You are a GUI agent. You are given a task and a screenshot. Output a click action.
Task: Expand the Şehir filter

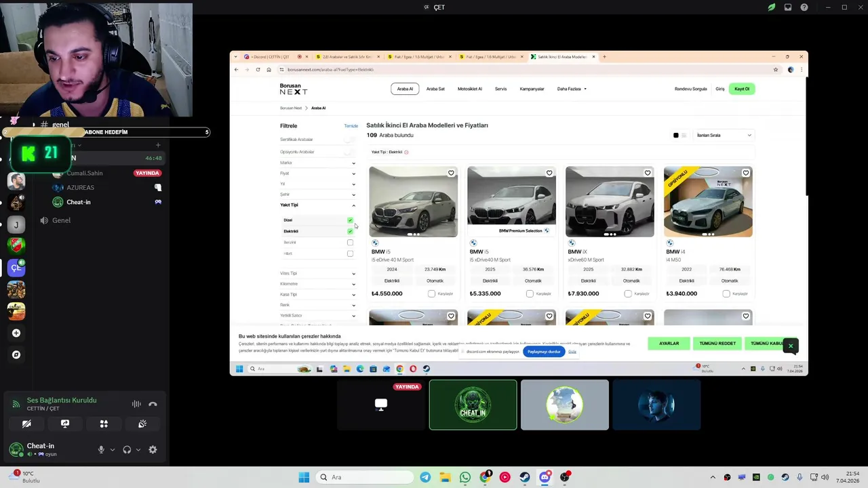click(x=318, y=195)
